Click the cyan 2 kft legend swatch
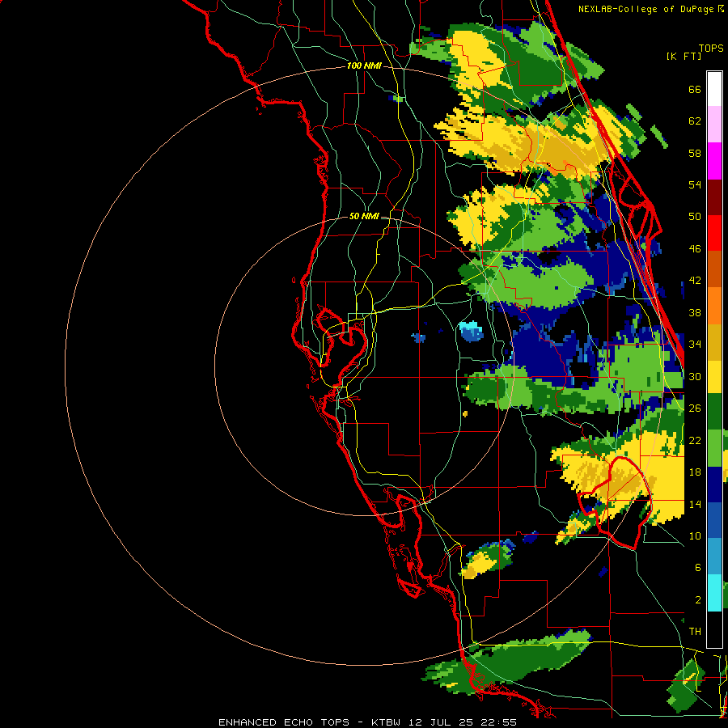The width and height of the screenshot is (728, 728). [714, 593]
